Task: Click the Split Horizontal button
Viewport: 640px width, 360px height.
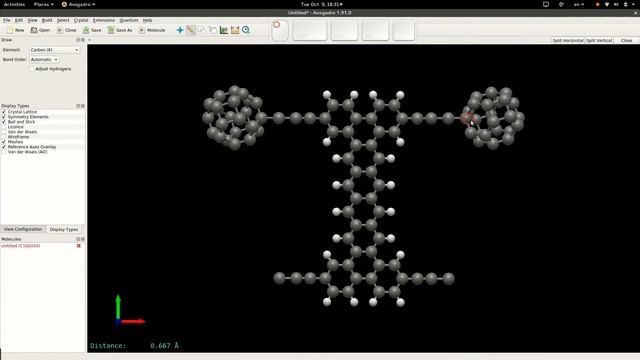Action: tap(568, 40)
